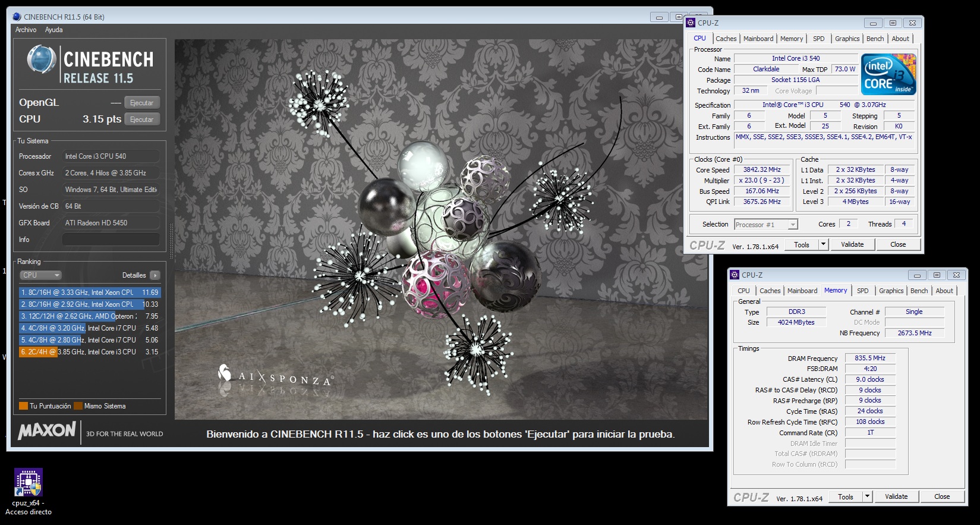This screenshot has width=980, height=525.
Task: Click the Cinebench logo sphere icon
Action: pos(42,59)
